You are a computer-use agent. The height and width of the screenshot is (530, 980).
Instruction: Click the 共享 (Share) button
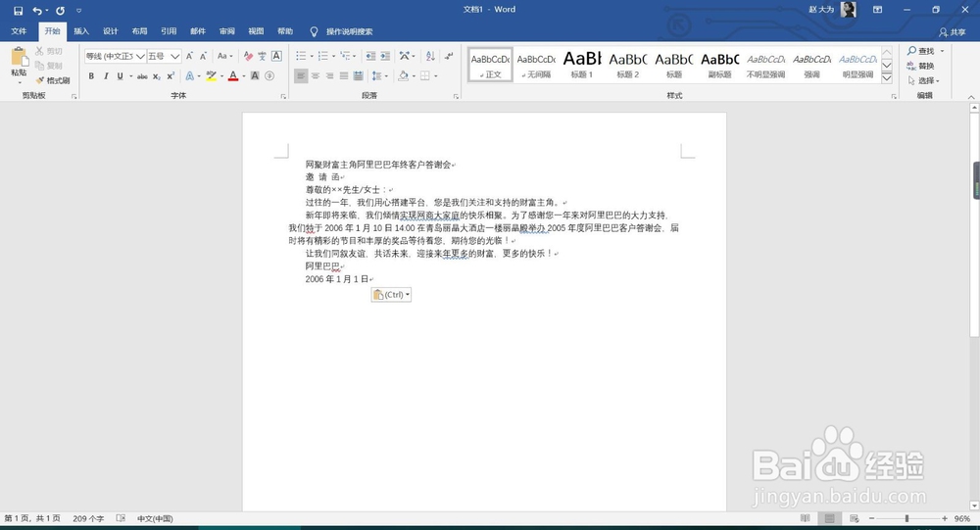pyautogui.click(x=953, y=32)
